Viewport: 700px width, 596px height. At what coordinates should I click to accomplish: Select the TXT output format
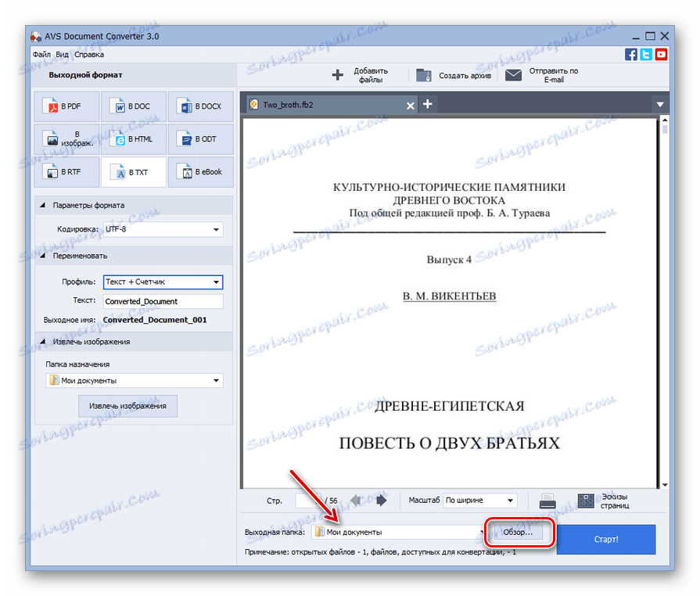coord(134,172)
